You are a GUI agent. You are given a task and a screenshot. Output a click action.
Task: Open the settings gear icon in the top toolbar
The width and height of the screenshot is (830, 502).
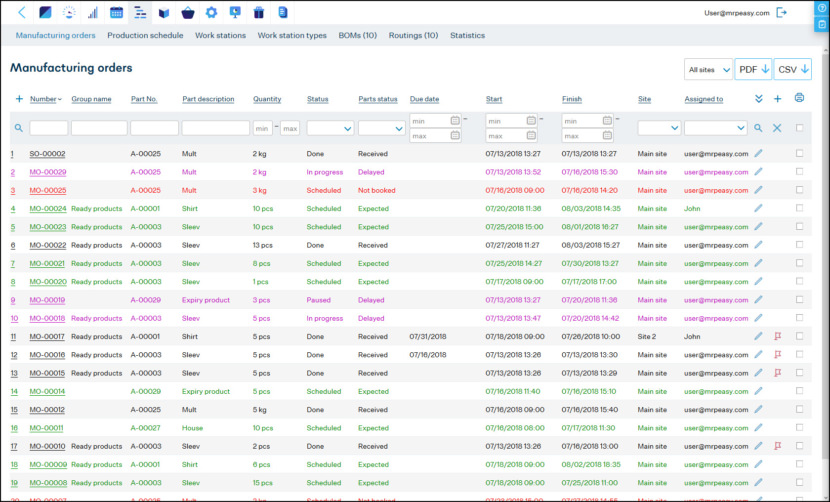[211, 13]
